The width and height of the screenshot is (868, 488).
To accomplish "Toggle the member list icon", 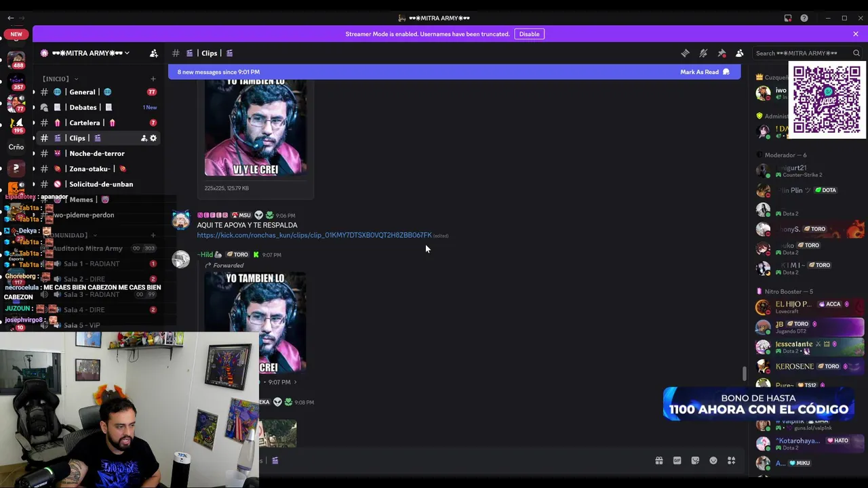I will pos(739,53).
